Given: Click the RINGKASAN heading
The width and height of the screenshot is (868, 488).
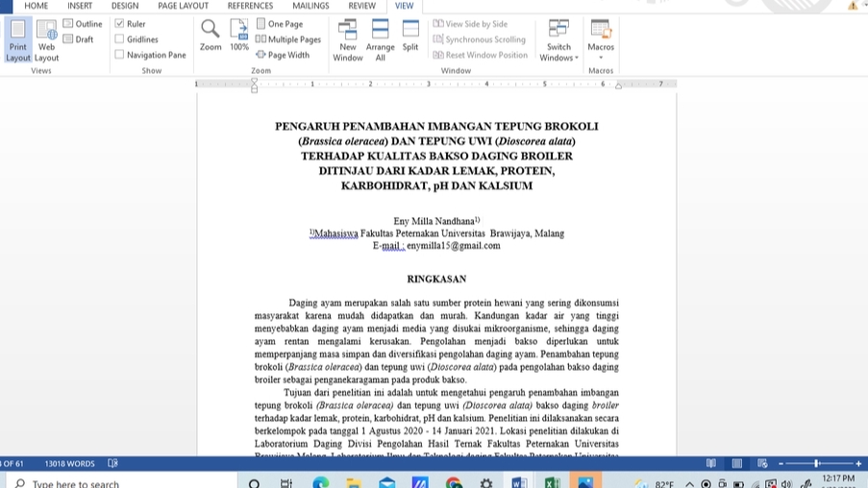Looking at the screenshot, I should click(436, 279).
